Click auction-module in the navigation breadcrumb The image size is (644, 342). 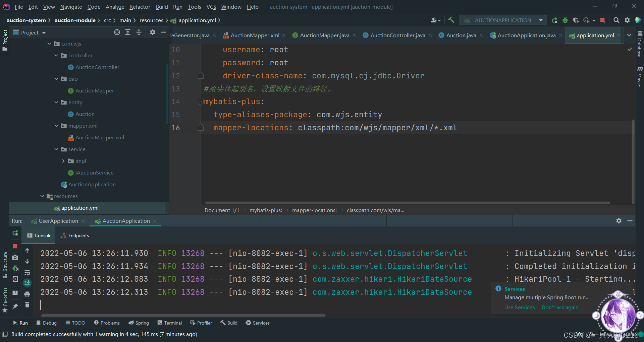coord(75,20)
